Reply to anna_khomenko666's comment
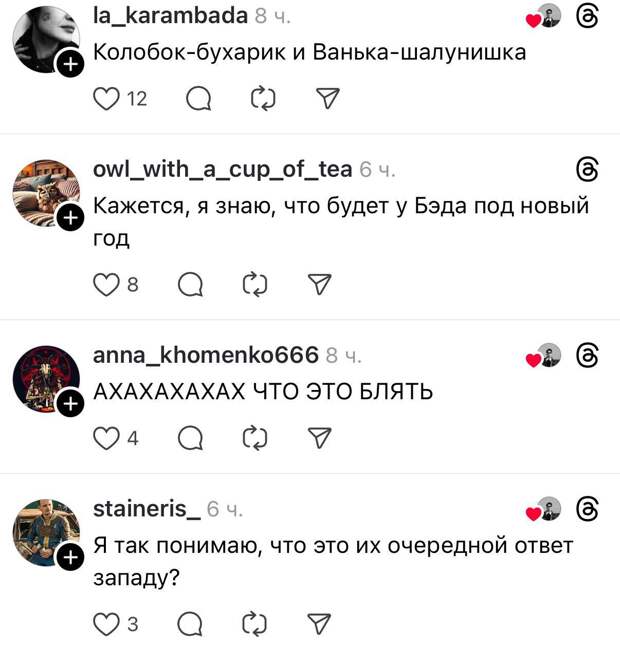 click(x=190, y=439)
